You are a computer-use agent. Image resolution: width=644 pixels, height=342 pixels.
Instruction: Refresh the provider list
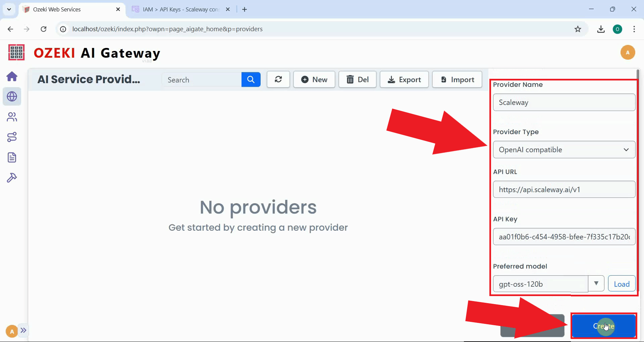tap(278, 79)
